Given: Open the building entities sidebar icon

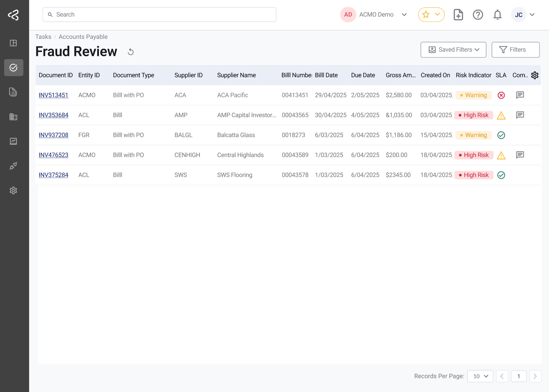Looking at the screenshot, I should 13,117.
